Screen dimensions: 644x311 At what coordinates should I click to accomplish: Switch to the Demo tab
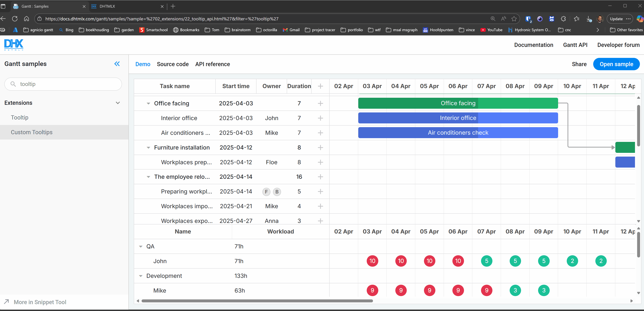[143, 64]
